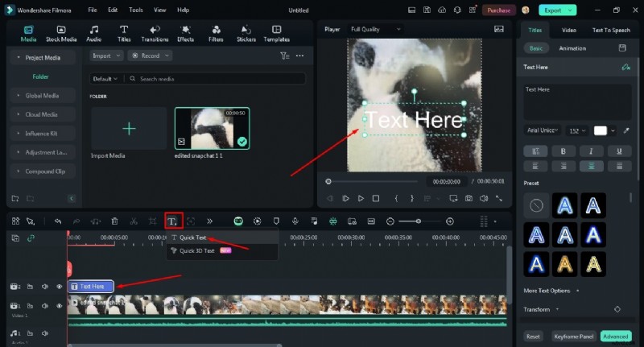Screen dimensions: 644x347
Task: Click the player volume speaker icon
Action: [484, 198]
